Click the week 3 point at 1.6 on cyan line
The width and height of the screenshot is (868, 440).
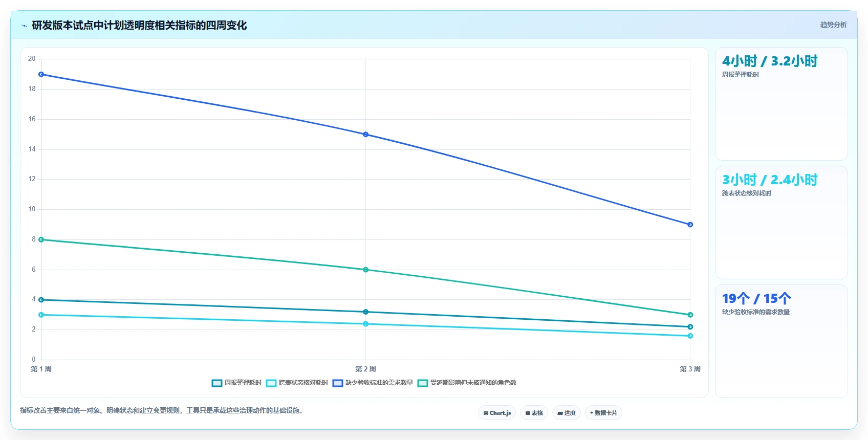pyautogui.click(x=690, y=336)
